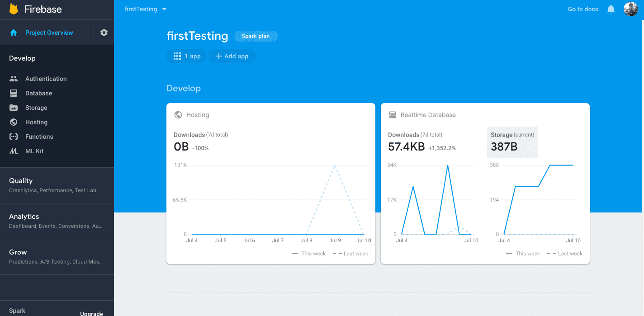Open the user account avatar
The image size is (644, 316).
pyautogui.click(x=631, y=9)
